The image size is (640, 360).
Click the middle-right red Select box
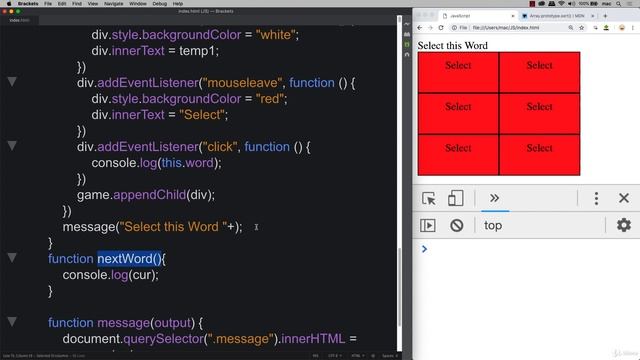tap(539, 113)
